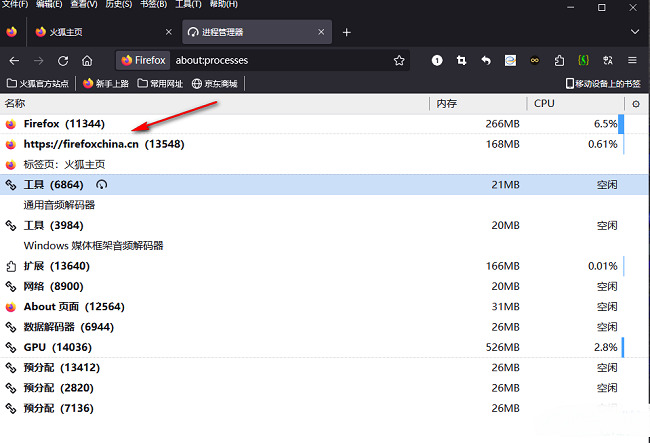Open the screenshot crop tool in toolbar

point(461,61)
